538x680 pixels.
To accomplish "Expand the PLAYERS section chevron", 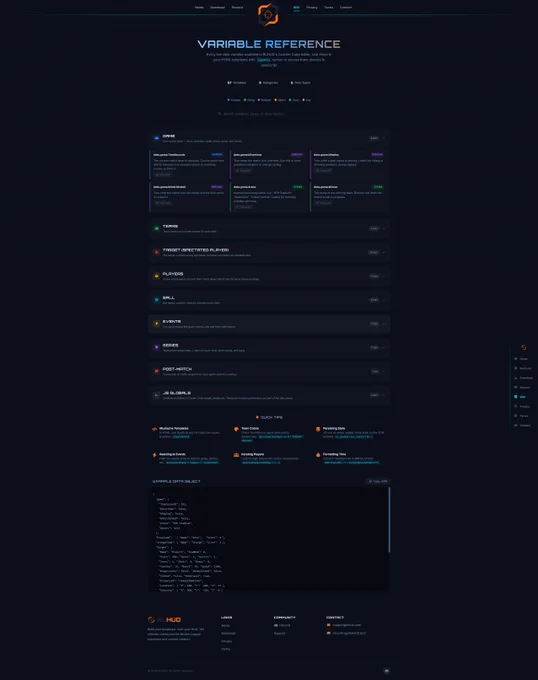I will pyautogui.click(x=384, y=276).
